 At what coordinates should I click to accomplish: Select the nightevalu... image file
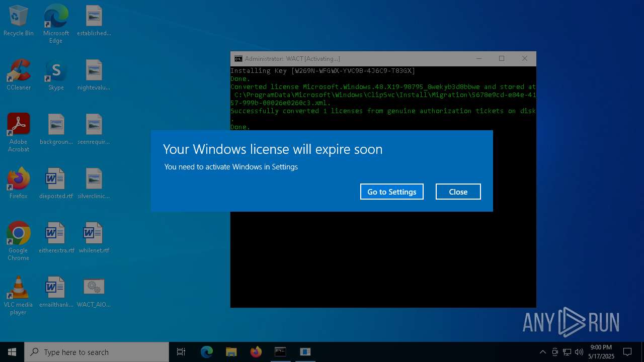(x=94, y=75)
